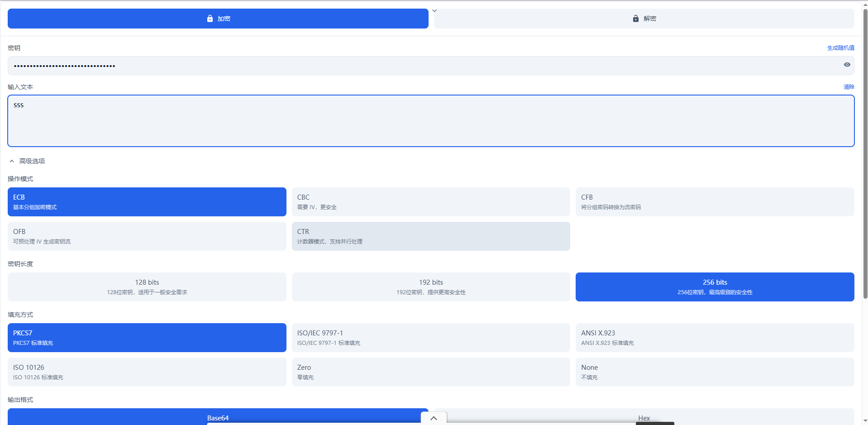Set key length to 128 bits

click(147, 287)
